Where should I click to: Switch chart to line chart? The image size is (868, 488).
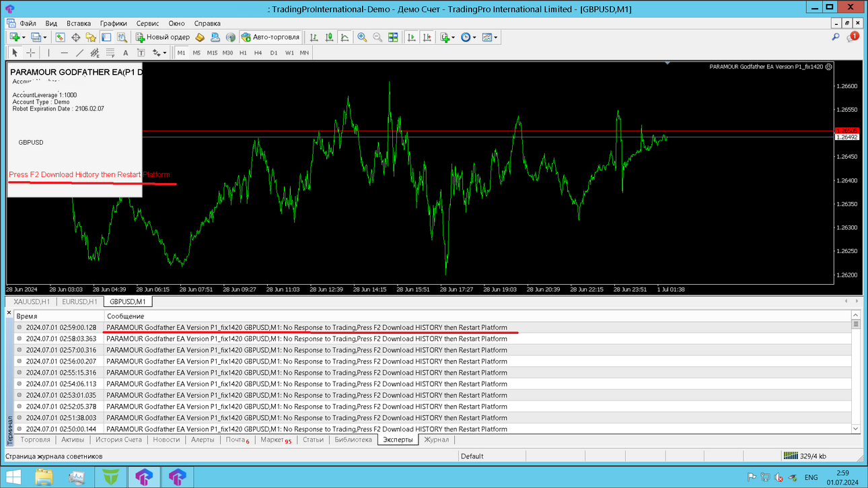click(345, 38)
